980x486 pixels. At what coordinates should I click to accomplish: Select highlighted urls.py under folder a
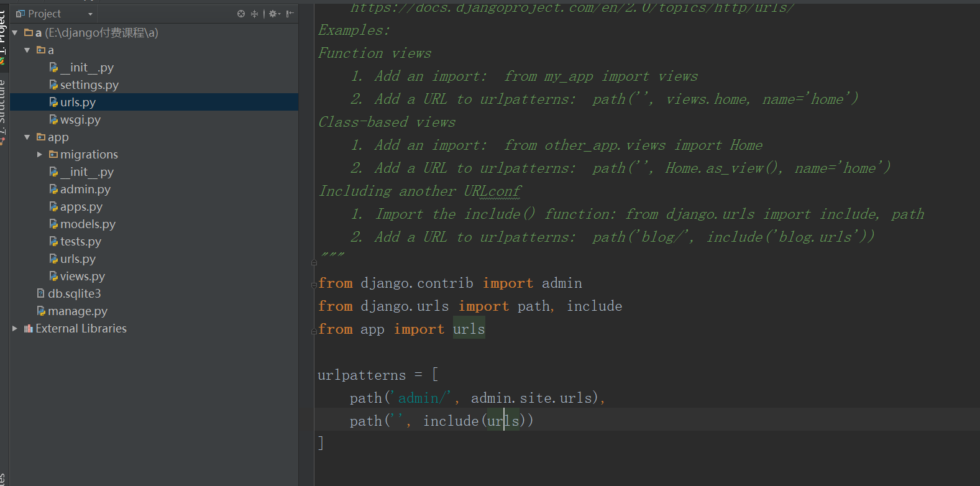[x=154, y=102]
